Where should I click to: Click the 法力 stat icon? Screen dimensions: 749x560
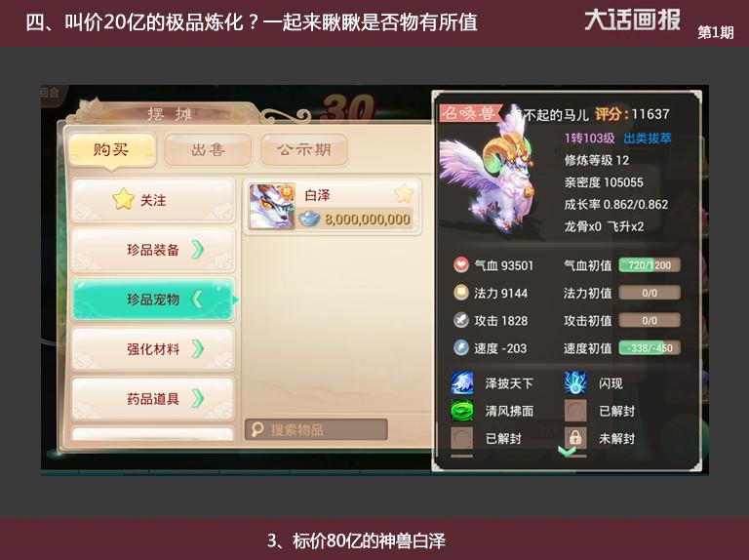[461, 292]
